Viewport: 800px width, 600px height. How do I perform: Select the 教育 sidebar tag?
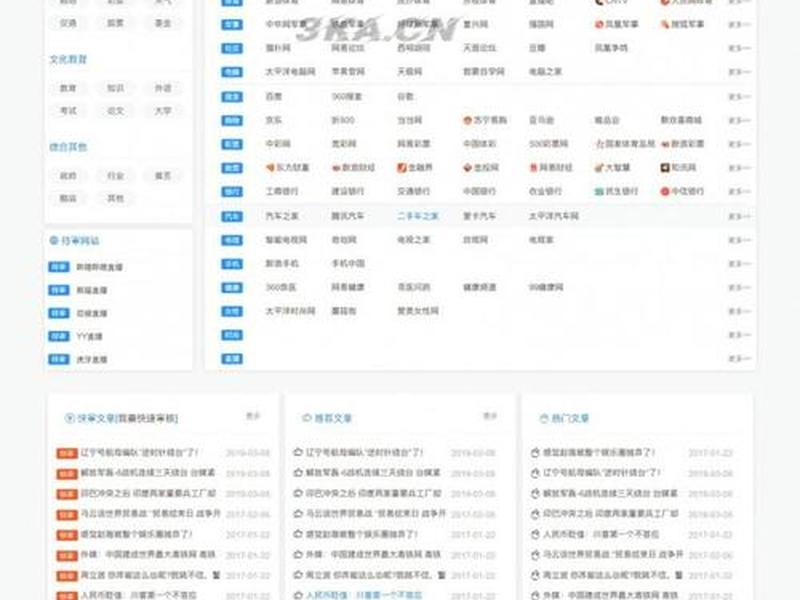coord(68,88)
